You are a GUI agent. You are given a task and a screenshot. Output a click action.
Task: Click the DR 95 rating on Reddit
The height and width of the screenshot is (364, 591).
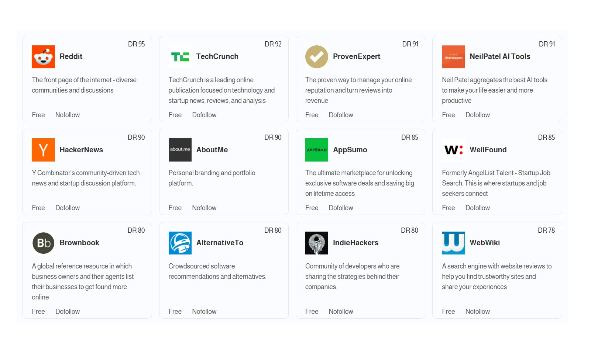pyautogui.click(x=136, y=44)
